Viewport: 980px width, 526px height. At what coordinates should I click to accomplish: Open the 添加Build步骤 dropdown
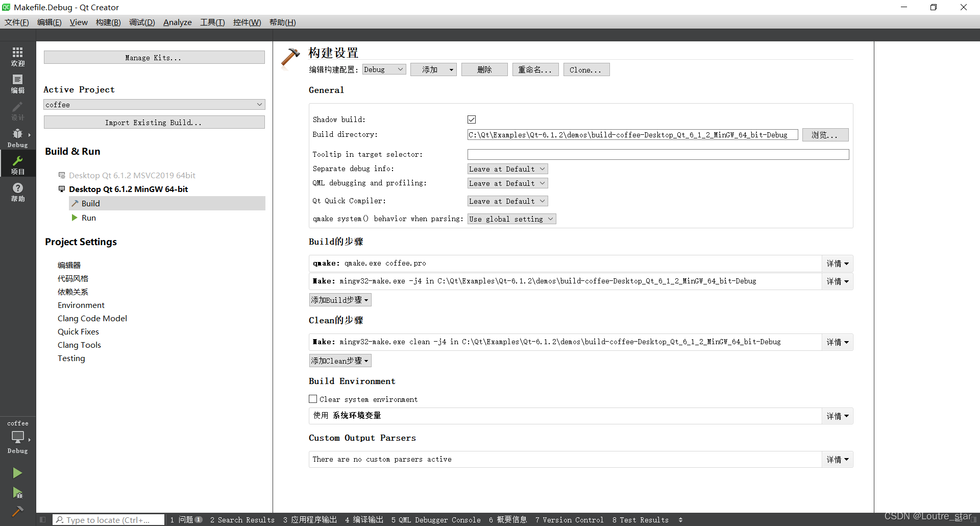coord(339,299)
